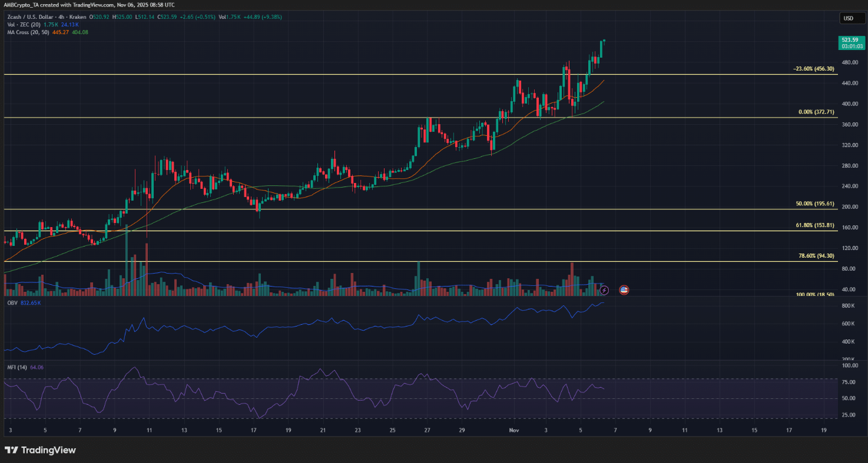868x463 pixels.
Task: Click the TradingView logo at bottom left
Action: (40, 450)
